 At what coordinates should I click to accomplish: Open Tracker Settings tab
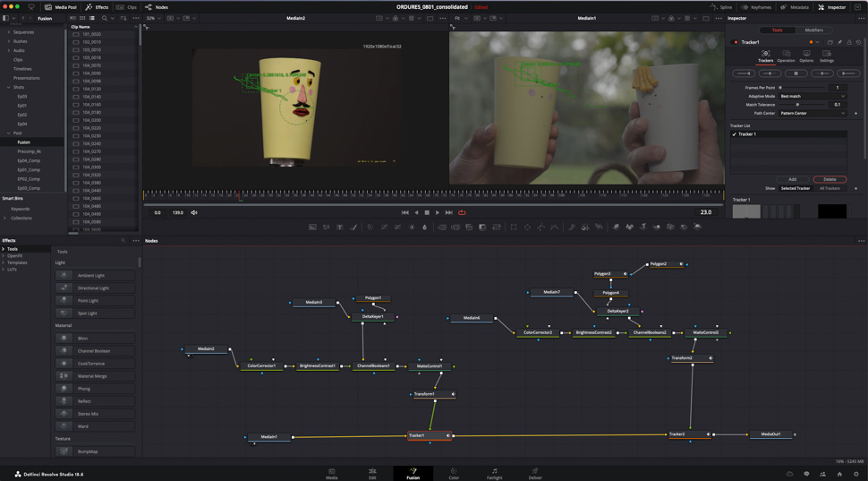(827, 56)
